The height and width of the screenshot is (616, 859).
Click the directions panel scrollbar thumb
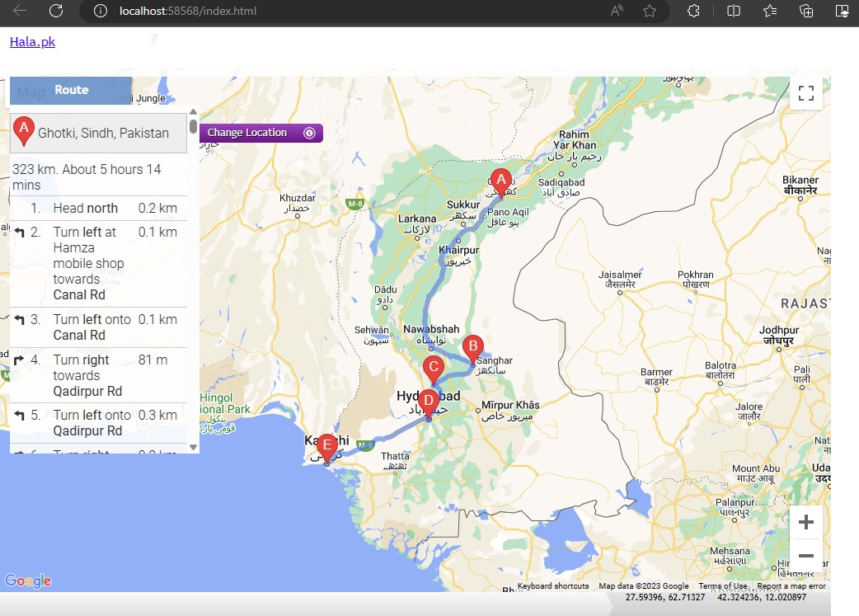pyautogui.click(x=194, y=126)
